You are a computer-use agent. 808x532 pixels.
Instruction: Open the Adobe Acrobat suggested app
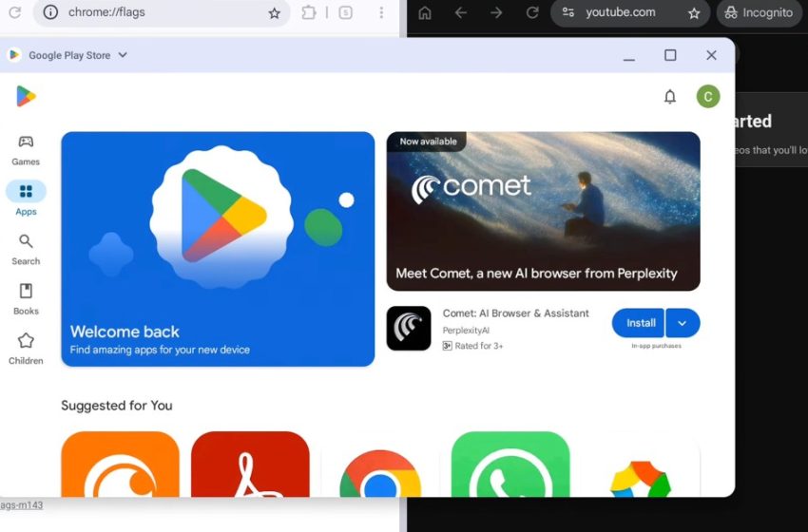point(250,464)
